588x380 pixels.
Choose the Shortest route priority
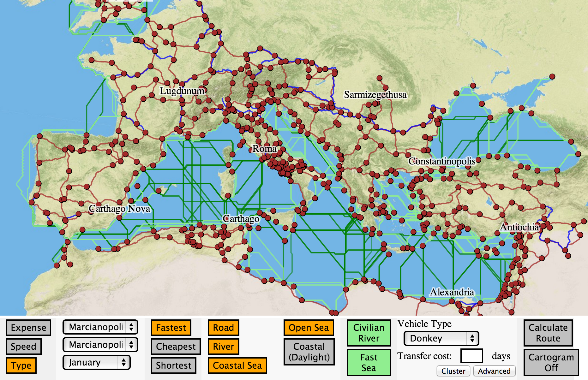tap(174, 365)
